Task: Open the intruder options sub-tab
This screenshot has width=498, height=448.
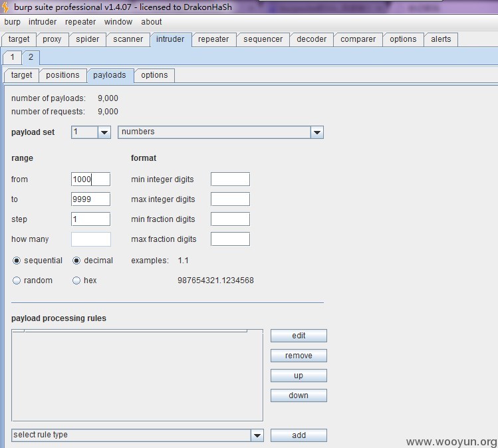Action: (x=154, y=75)
